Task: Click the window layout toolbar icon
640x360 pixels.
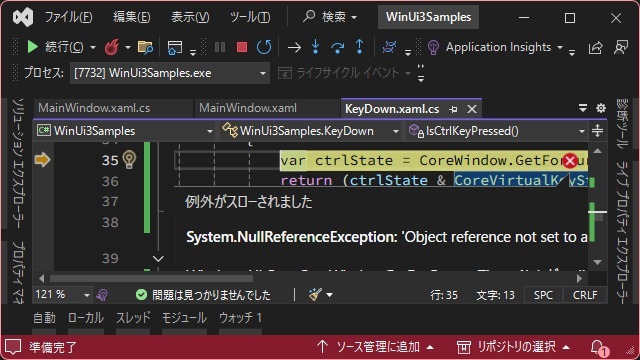Action: pos(175,47)
